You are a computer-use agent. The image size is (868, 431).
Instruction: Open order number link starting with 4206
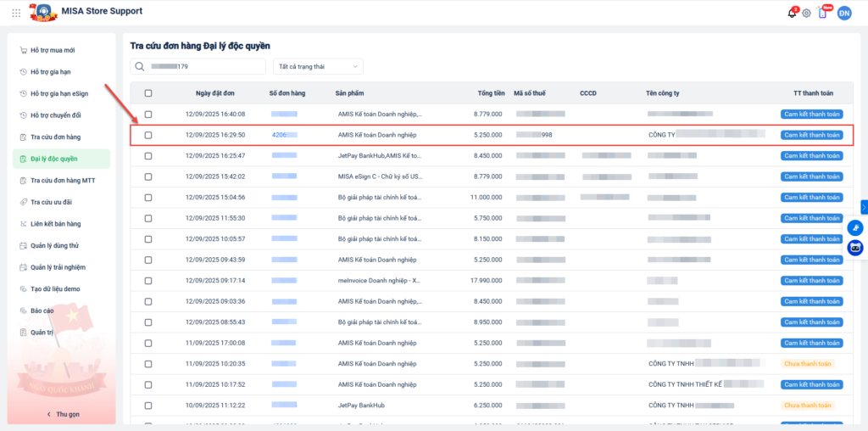pos(279,135)
